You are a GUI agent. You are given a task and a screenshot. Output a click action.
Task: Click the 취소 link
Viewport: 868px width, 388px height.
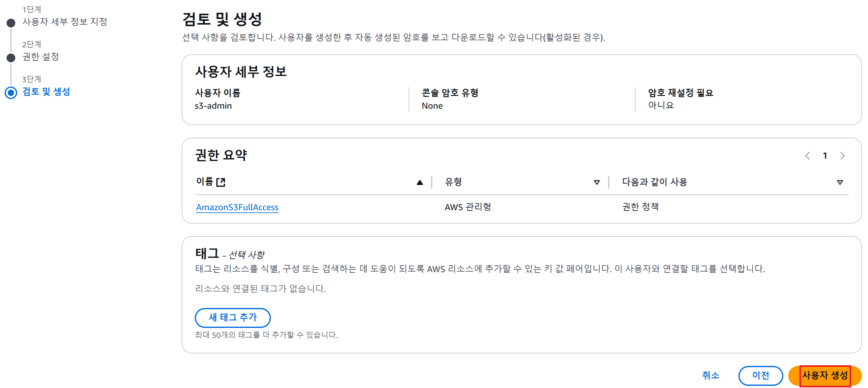710,375
